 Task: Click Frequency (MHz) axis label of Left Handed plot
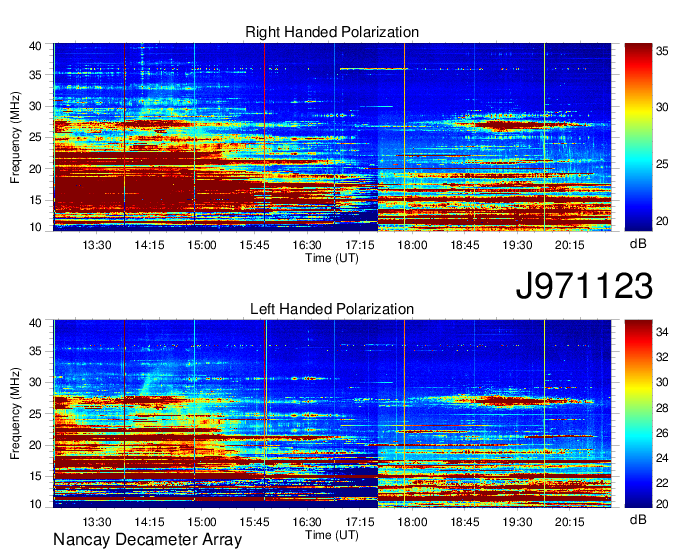click(x=15, y=414)
